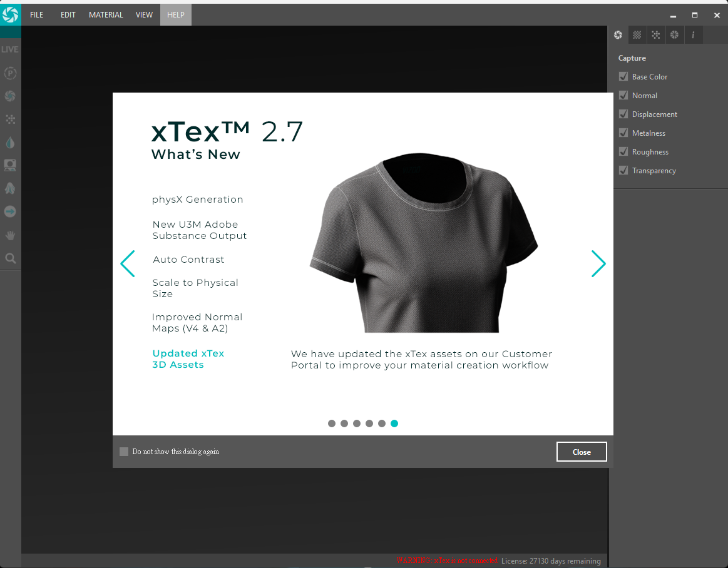Open the FILE menu
Image resolution: width=728 pixels, height=568 pixels.
(x=37, y=15)
